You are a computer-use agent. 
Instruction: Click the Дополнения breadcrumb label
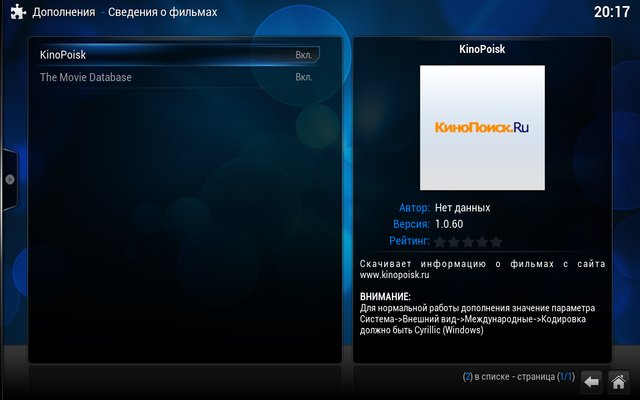64,12
